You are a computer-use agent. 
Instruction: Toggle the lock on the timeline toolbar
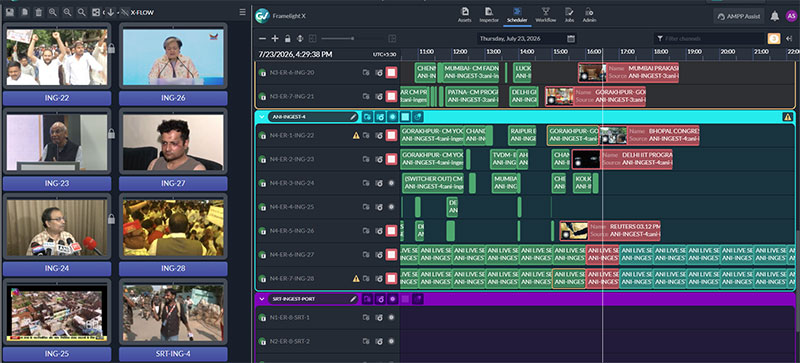click(x=287, y=38)
